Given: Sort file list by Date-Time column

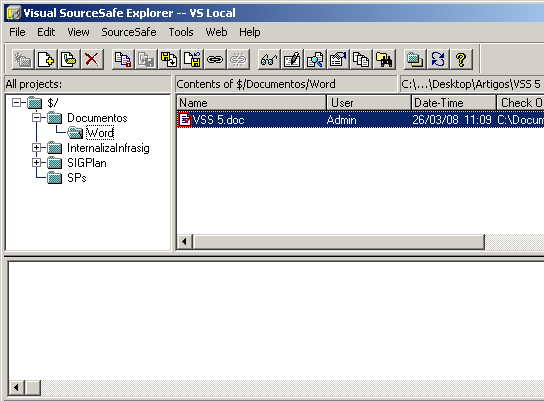Looking at the screenshot, I should 454,103.
